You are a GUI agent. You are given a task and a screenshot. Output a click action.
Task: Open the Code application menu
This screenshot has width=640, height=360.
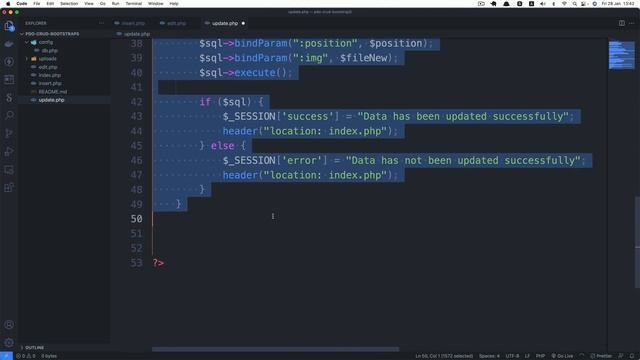click(22, 4)
